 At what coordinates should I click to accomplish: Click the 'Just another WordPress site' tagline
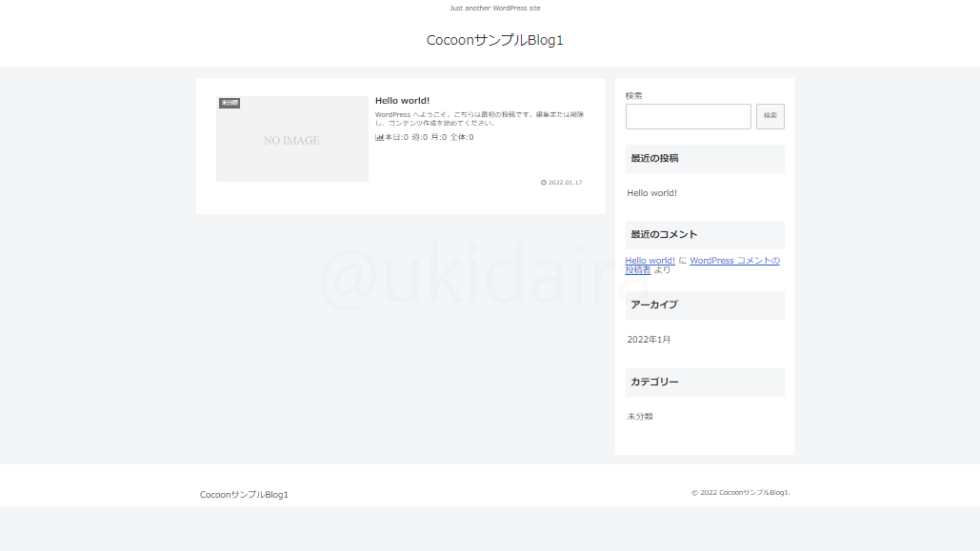495,9
